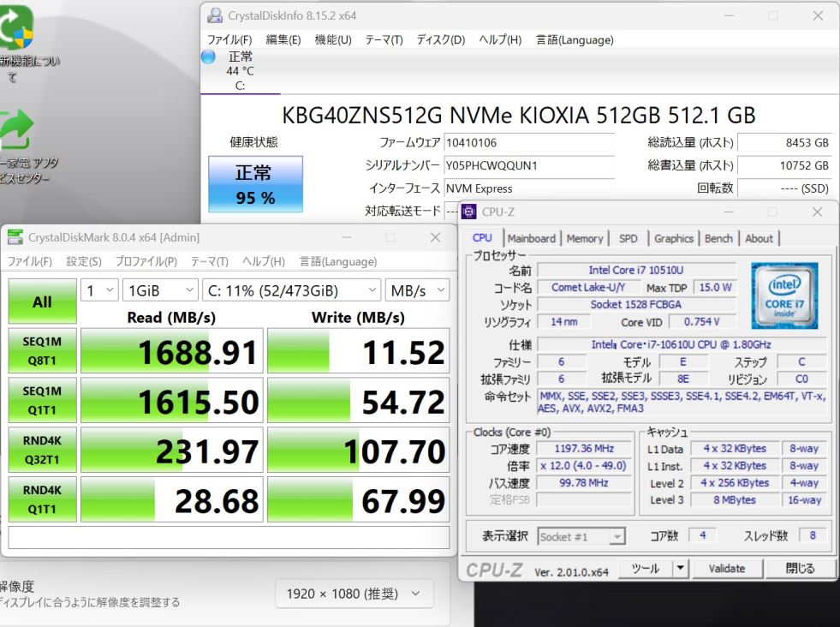Expand the C: 11% drive selection dropdown
Image resolution: width=840 pixels, height=627 pixels.
(x=291, y=290)
